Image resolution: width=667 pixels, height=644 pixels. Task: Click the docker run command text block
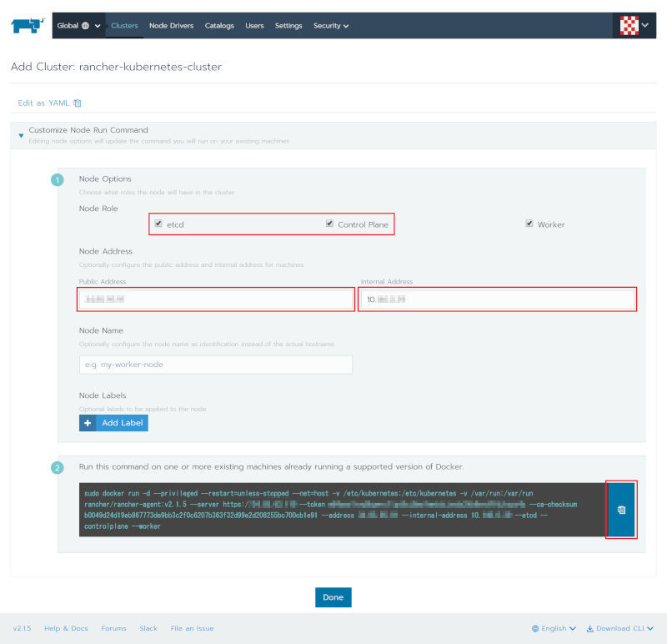pos(343,510)
